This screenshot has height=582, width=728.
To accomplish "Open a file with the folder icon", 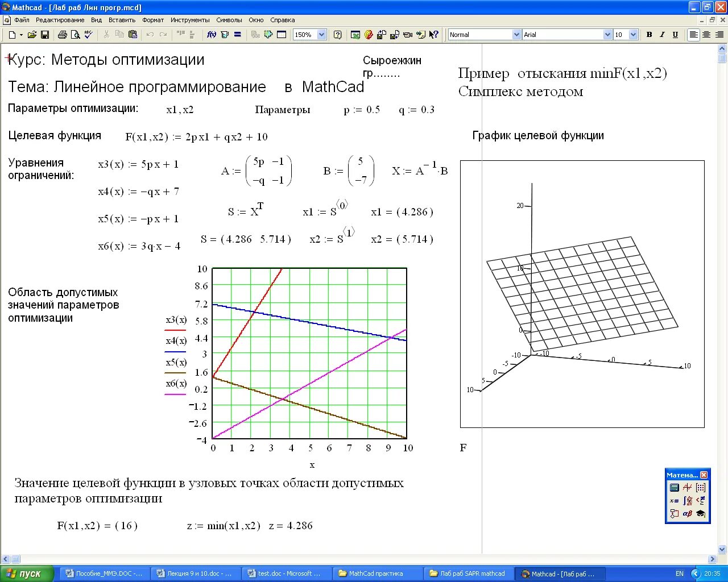I will tap(32, 35).
